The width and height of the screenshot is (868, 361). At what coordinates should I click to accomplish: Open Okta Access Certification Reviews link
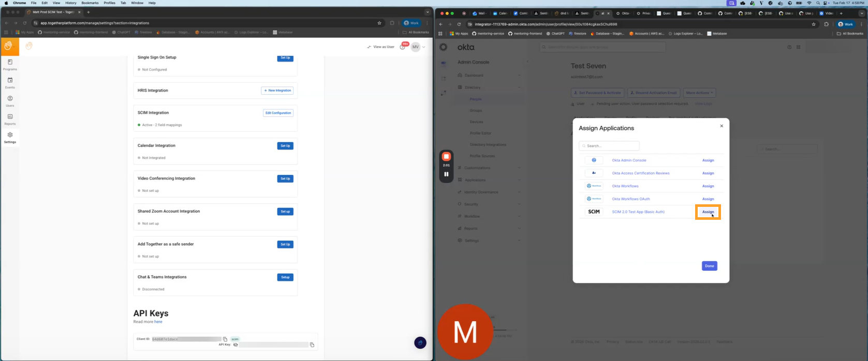click(641, 173)
